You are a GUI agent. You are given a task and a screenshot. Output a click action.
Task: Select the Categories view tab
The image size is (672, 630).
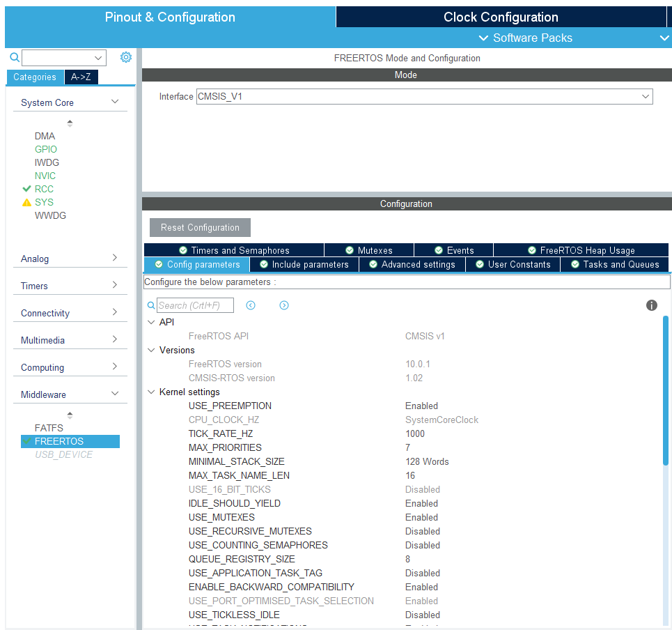pos(35,77)
